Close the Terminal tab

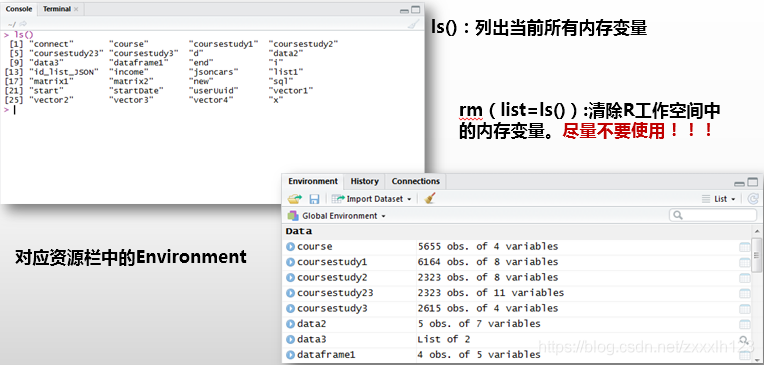click(x=76, y=9)
